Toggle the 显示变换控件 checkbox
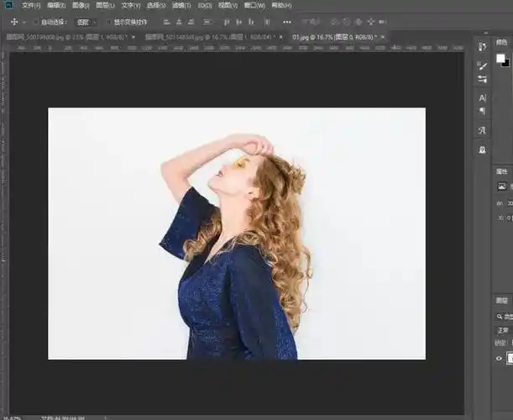Image resolution: width=513 pixels, height=420 pixels. click(x=108, y=22)
